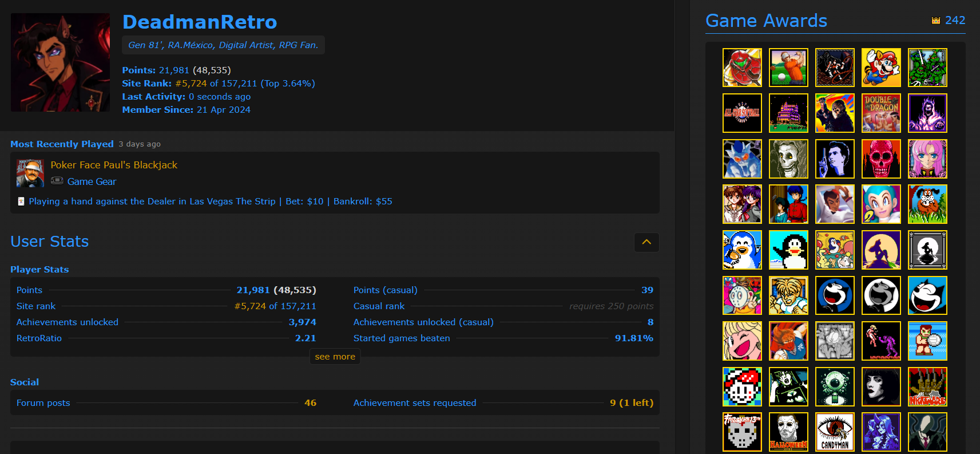Click the Game Gear system link

pos(92,181)
